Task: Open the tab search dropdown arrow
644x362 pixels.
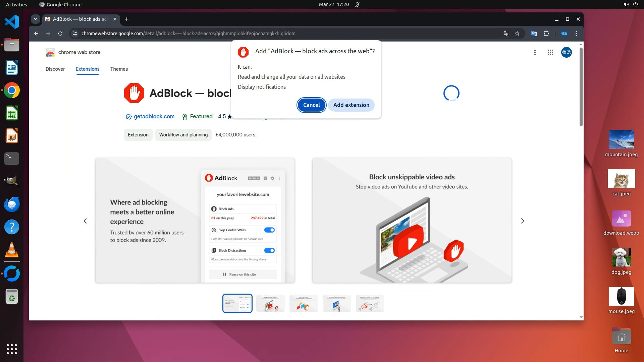Action: point(35,19)
